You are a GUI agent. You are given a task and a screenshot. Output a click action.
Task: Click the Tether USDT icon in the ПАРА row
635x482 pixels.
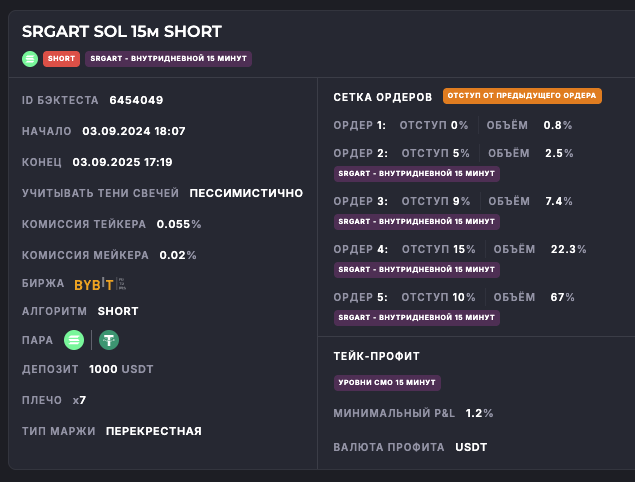coord(108,340)
